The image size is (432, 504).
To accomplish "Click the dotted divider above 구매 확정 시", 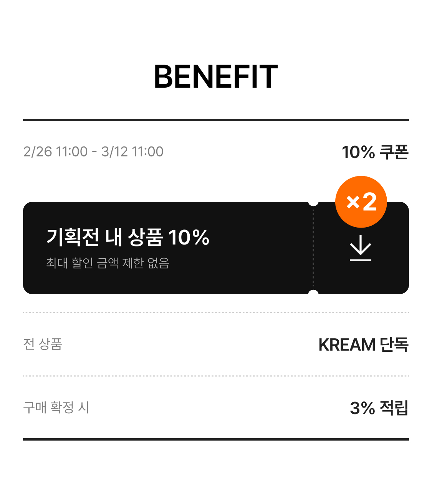I will (x=216, y=376).
